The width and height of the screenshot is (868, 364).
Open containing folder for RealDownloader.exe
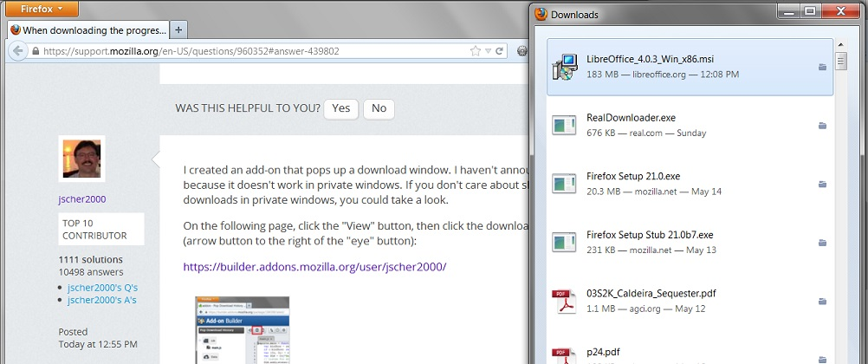[822, 126]
